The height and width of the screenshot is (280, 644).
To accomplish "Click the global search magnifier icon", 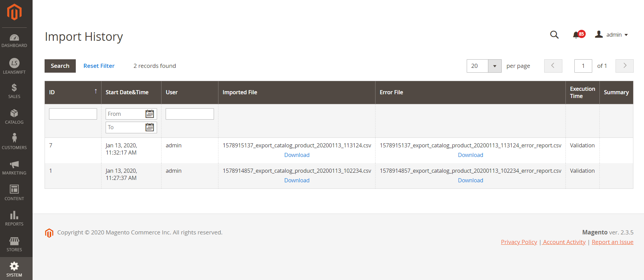I will (554, 35).
